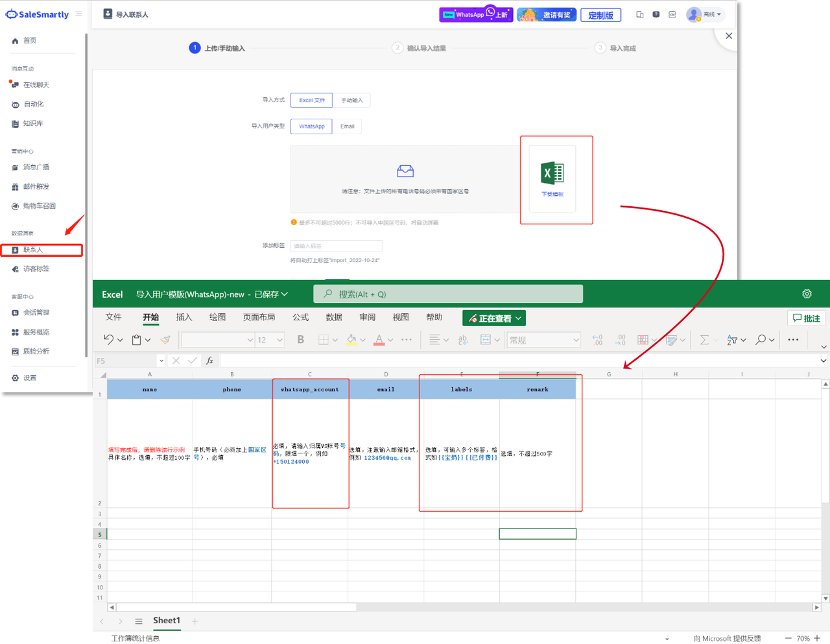
Task: Open Excel settings gear icon
Action: tap(807, 294)
